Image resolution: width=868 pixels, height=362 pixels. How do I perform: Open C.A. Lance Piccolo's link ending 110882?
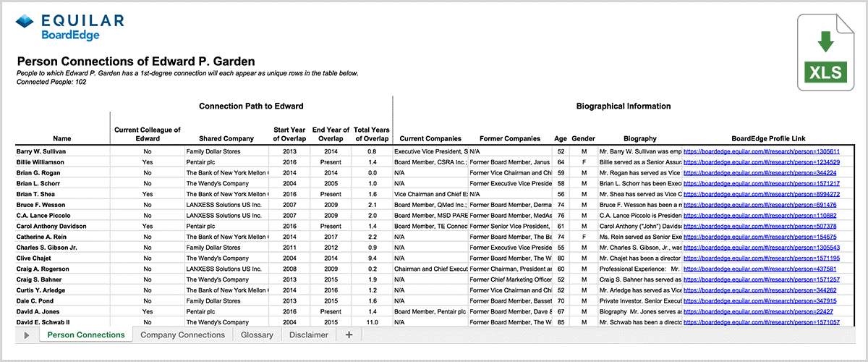759,216
